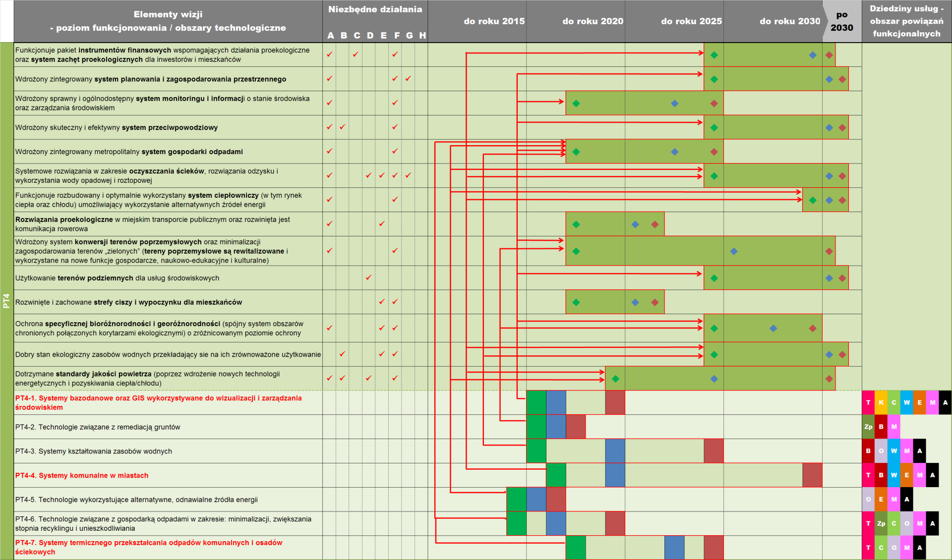Image resolution: width=952 pixels, height=560 pixels.
Task: Click the vertical PT4 label on left
Action: coord(6,301)
